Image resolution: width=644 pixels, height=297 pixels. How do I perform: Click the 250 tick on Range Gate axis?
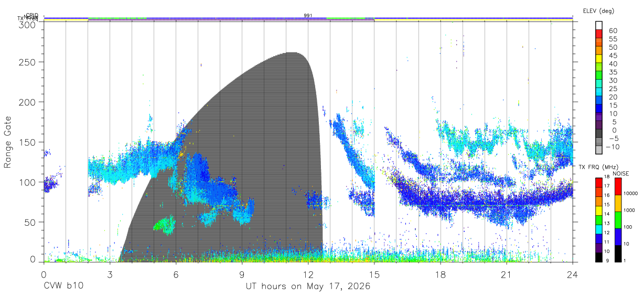(x=28, y=62)
